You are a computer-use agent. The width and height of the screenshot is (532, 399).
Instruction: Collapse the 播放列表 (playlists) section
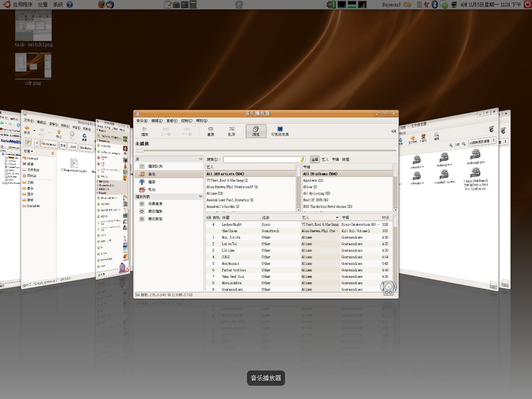coord(201,196)
